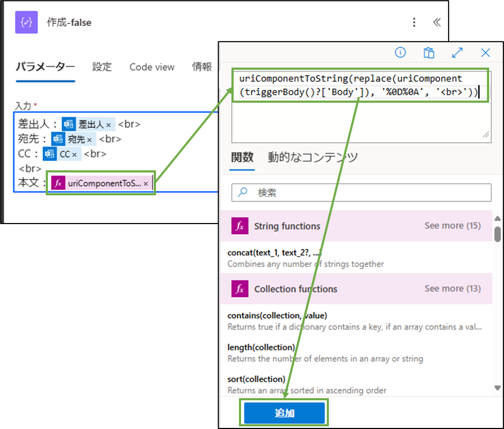Screen dimensions: 504x429
Task: Click the 作成-false action title
Action: [x=69, y=22]
